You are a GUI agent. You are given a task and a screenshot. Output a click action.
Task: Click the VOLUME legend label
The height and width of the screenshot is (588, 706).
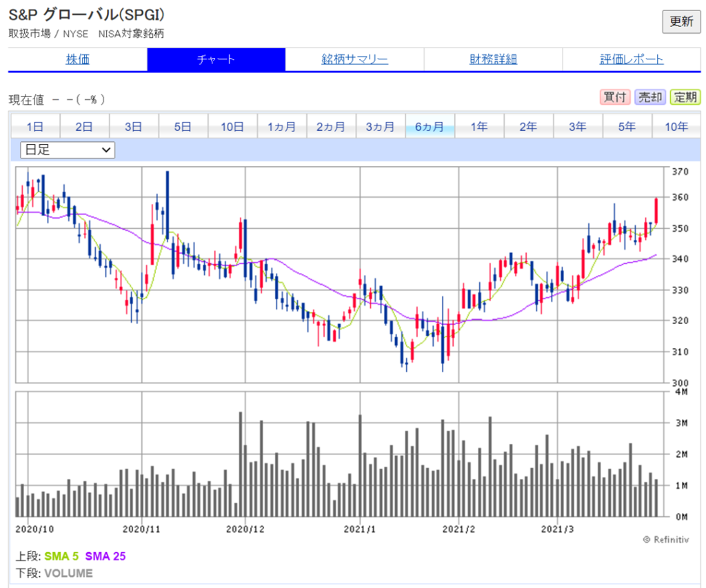point(68,573)
